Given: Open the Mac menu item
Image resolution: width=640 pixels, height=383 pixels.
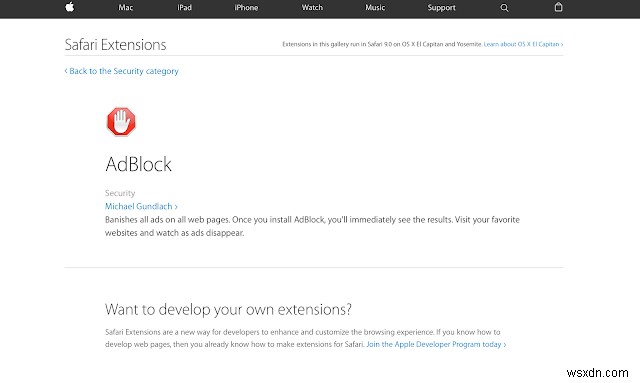Looking at the screenshot, I should (x=126, y=8).
